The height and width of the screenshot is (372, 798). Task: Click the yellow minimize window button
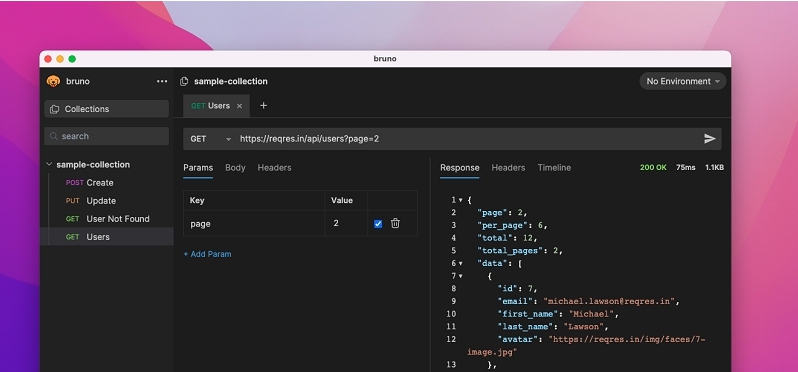(x=60, y=59)
